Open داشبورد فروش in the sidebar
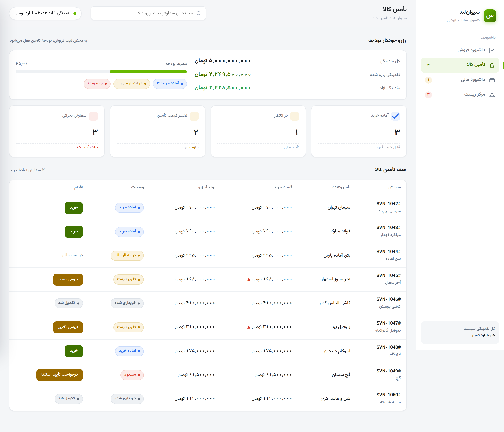This screenshot has width=504, height=432. 460,50
